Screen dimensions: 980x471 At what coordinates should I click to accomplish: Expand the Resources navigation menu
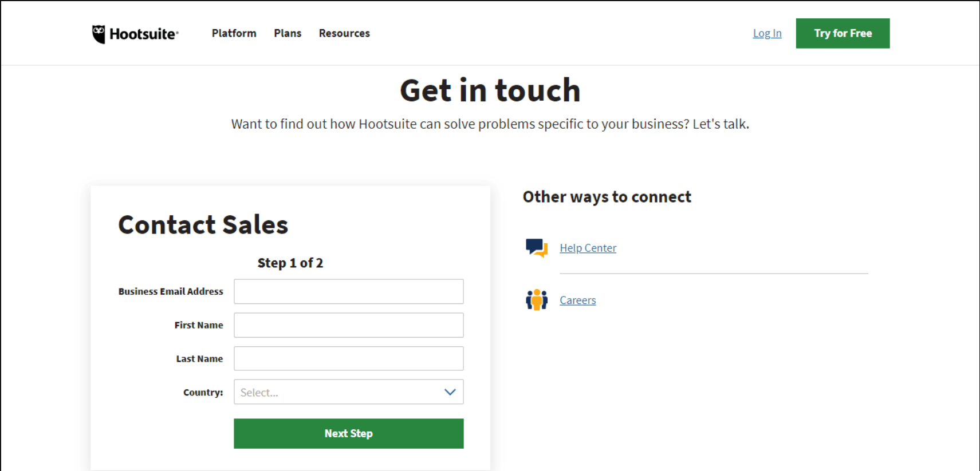click(x=344, y=33)
